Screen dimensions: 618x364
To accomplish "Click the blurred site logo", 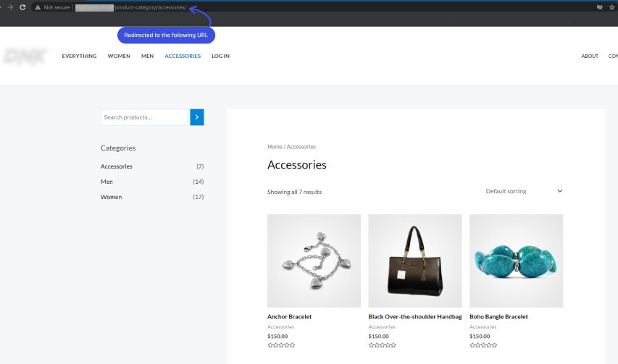I will [x=25, y=56].
